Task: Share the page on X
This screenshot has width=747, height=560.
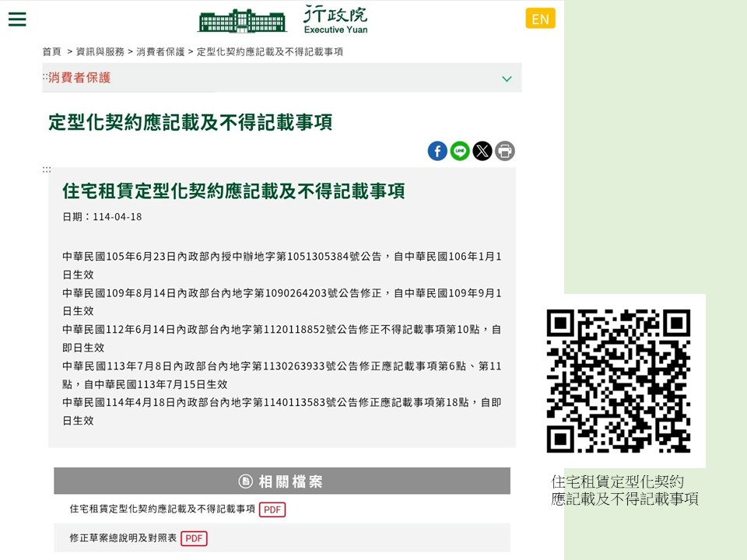Action: coord(482,151)
